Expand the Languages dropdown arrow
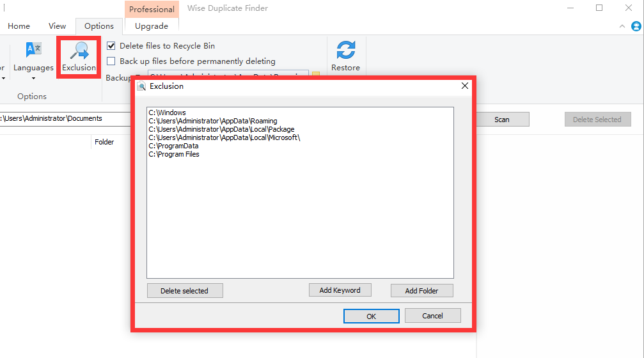This screenshot has width=644, height=358. (34, 78)
